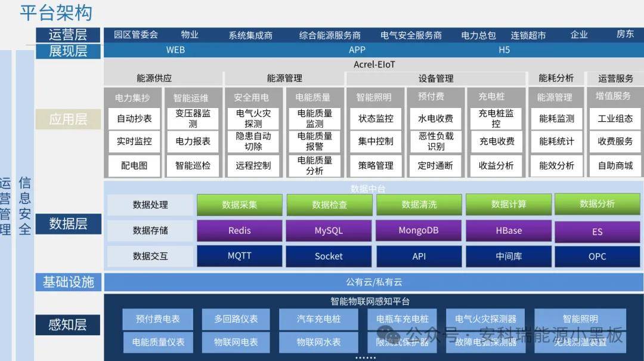Select the blue Socket block
This screenshot has height=361, width=644.
(329, 256)
